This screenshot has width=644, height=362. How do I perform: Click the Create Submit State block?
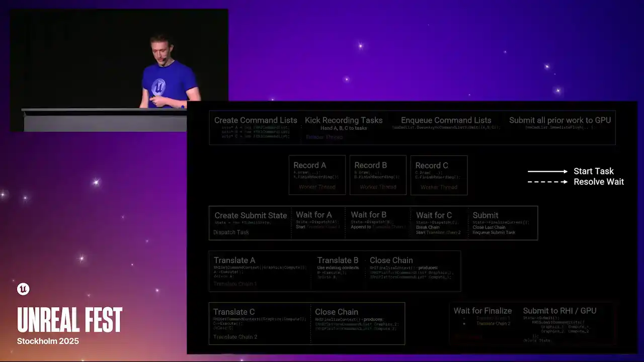(x=251, y=223)
